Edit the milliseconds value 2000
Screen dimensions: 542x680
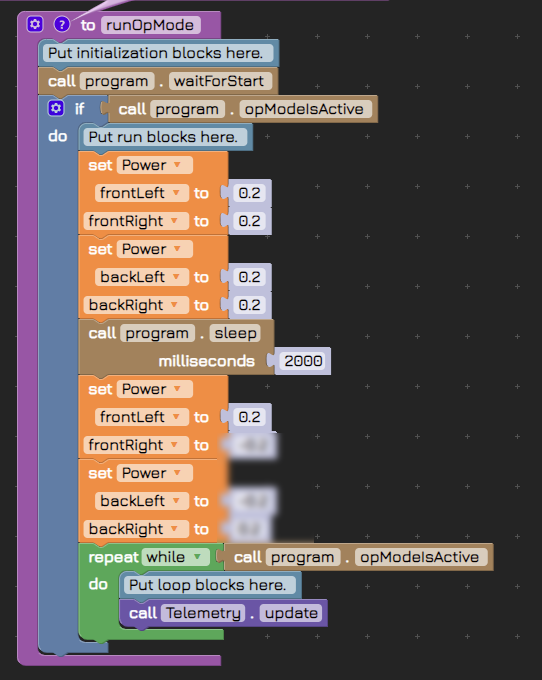[303, 361]
